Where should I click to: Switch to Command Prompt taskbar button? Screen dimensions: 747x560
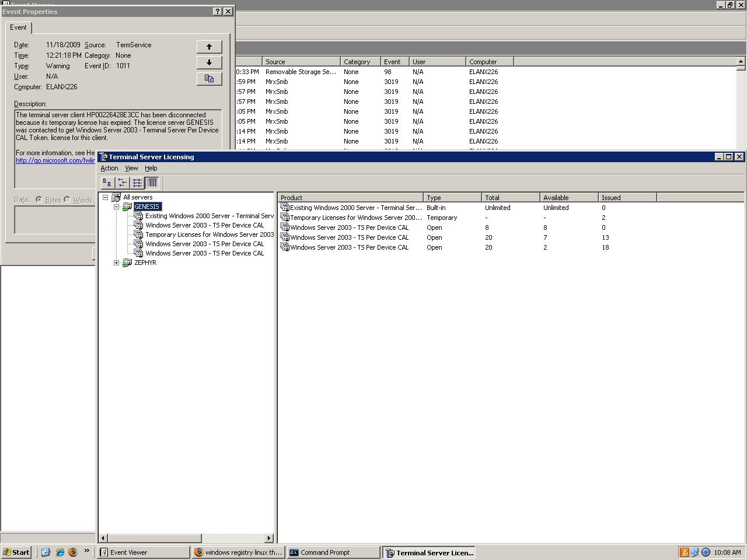pos(333,552)
